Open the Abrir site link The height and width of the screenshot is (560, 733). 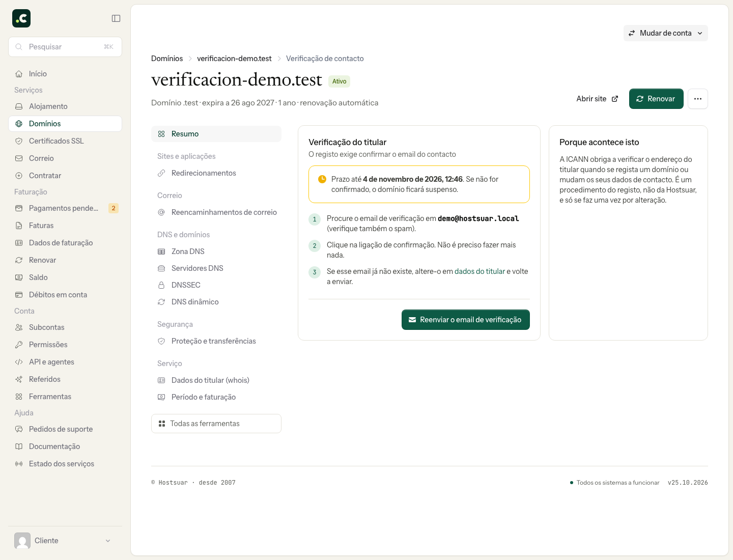[597, 99]
